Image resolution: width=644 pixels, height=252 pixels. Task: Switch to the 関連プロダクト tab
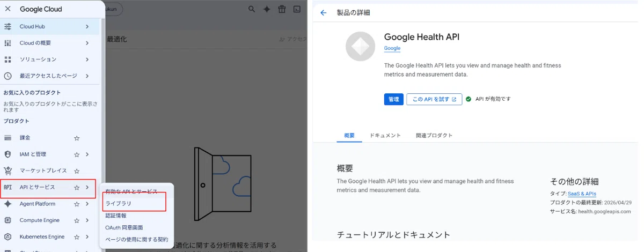pos(434,136)
